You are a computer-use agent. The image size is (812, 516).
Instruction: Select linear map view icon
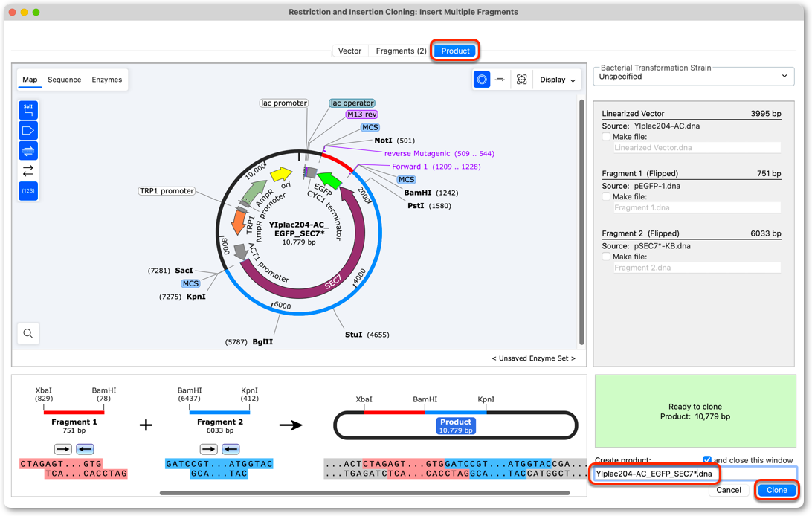(x=500, y=80)
